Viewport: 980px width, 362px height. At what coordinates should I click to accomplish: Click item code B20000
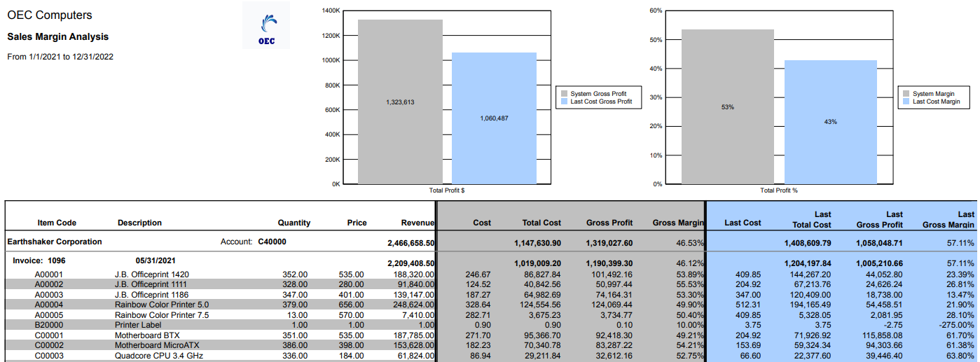[49, 325]
